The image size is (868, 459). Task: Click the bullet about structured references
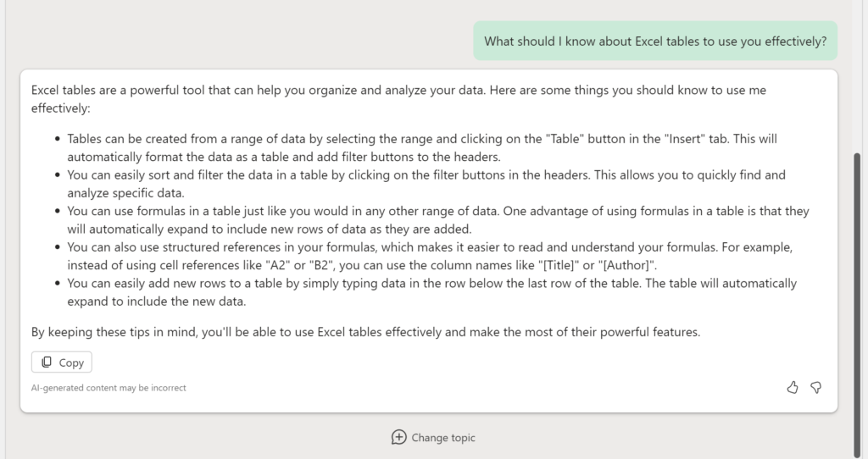click(x=424, y=257)
